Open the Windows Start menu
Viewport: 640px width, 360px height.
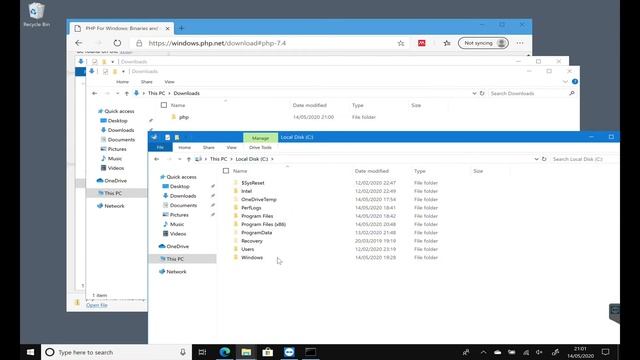coord(31,352)
